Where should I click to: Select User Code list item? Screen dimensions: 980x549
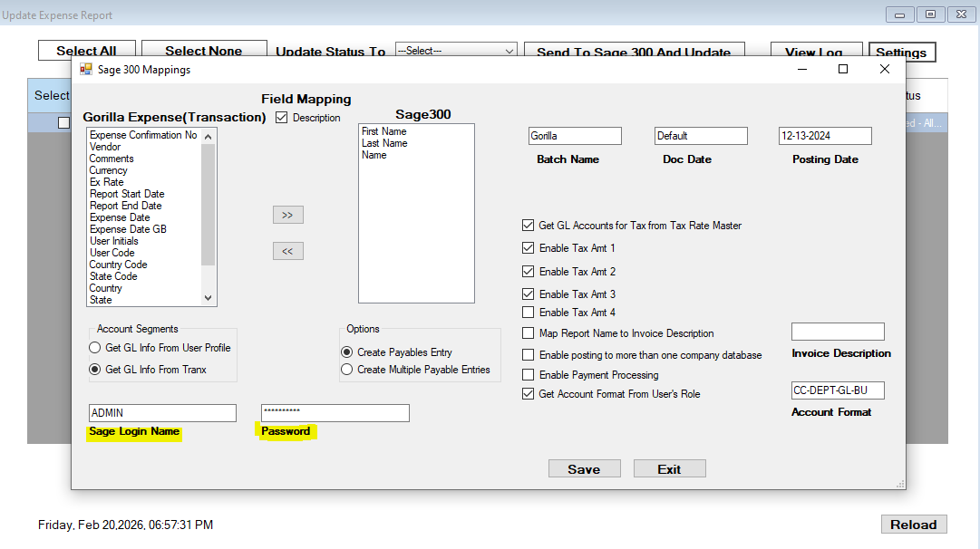tap(112, 253)
